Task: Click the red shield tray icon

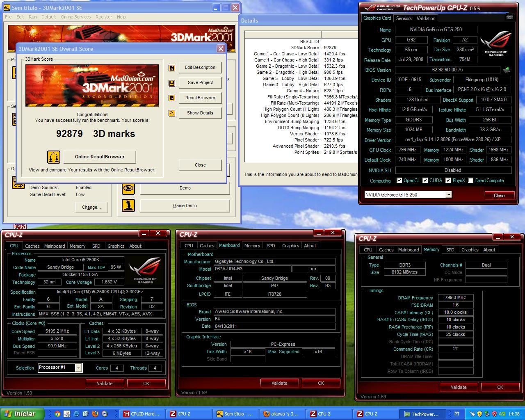Action: (x=495, y=414)
